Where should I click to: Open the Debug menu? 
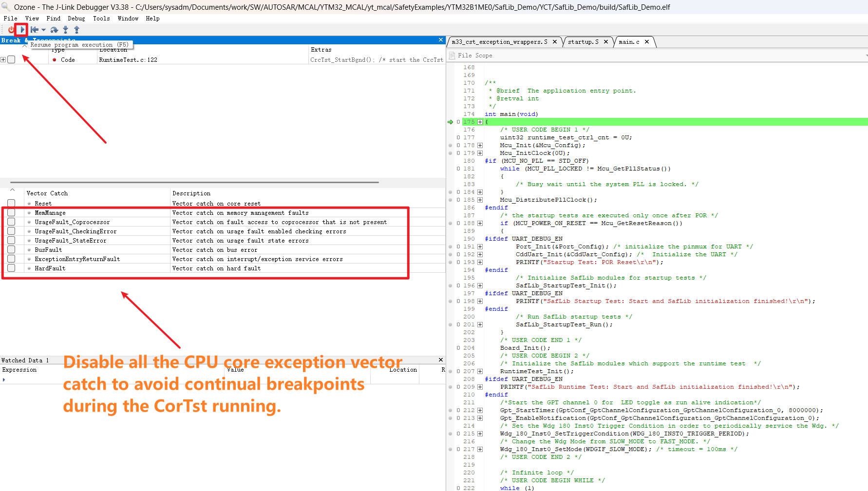point(76,19)
